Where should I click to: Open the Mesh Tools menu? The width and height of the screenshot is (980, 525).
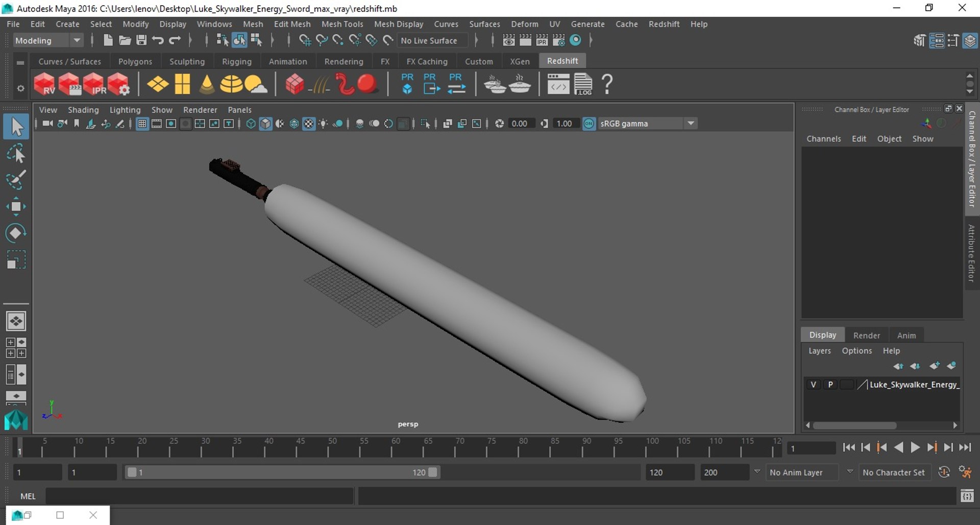(x=342, y=24)
